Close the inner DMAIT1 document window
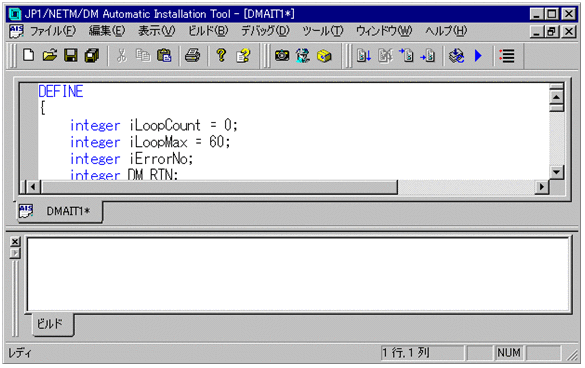This screenshot has width=585, height=368. (x=569, y=31)
